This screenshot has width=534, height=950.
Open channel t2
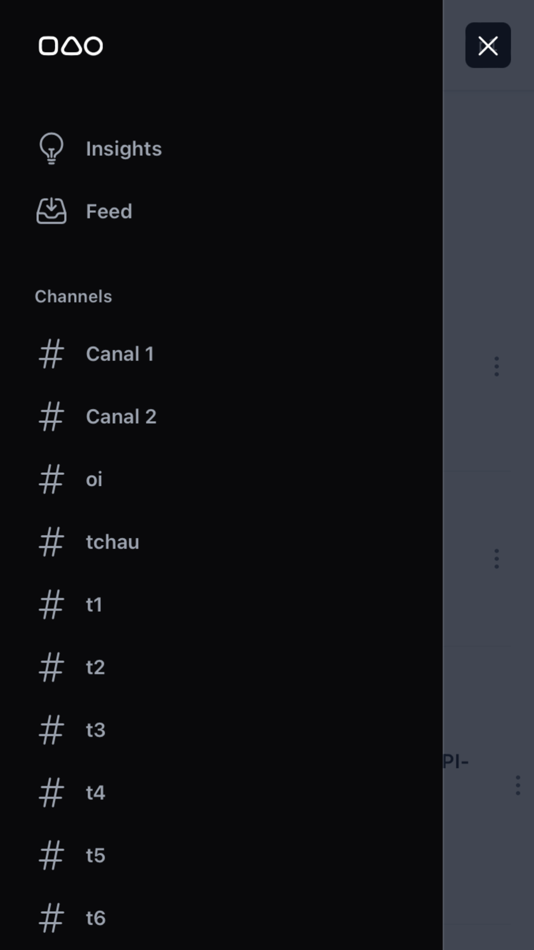(95, 667)
